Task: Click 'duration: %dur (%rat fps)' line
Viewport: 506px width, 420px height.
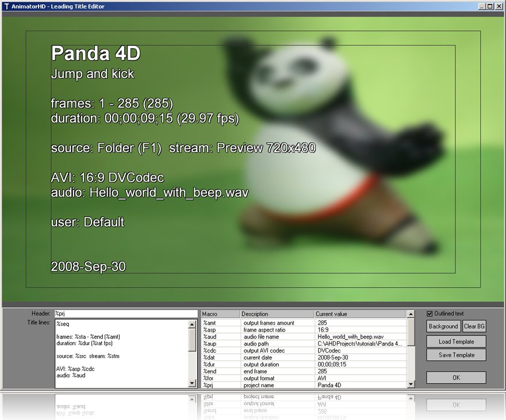Action: click(85, 343)
